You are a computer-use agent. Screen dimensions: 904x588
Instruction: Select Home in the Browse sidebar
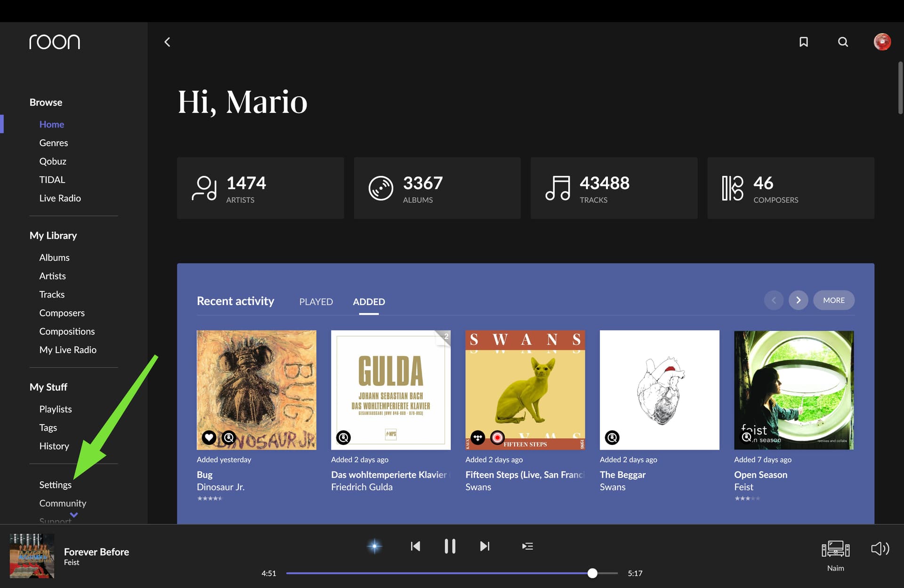point(52,124)
